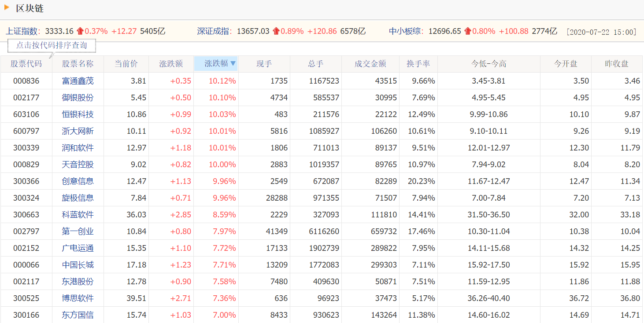This screenshot has height=323, width=644.
Task: Click stock code 000829
Action: pos(26,165)
